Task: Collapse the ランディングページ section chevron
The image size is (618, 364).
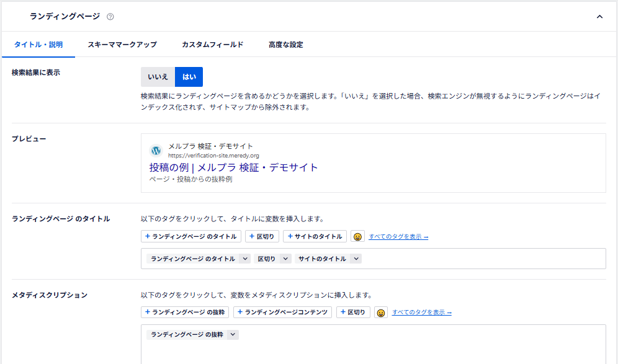Action: coord(599,17)
